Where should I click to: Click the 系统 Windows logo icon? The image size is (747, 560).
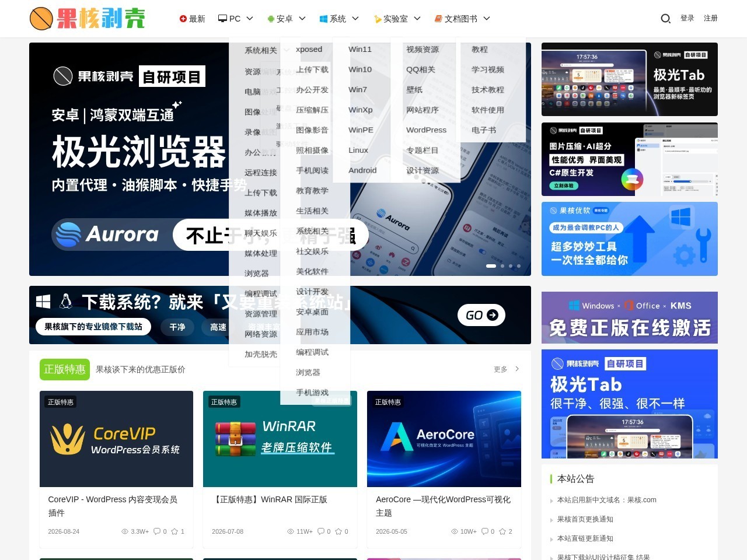[323, 19]
